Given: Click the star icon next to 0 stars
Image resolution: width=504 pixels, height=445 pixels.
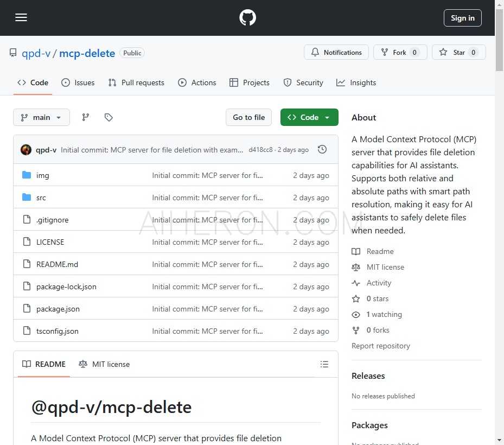Looking at the screenshot, I should (356, 298).
